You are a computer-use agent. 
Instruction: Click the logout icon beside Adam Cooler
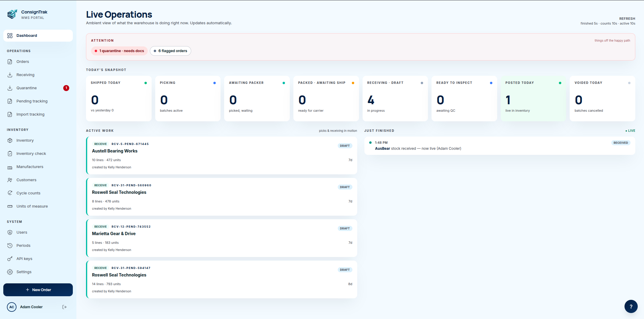point(64,307)
